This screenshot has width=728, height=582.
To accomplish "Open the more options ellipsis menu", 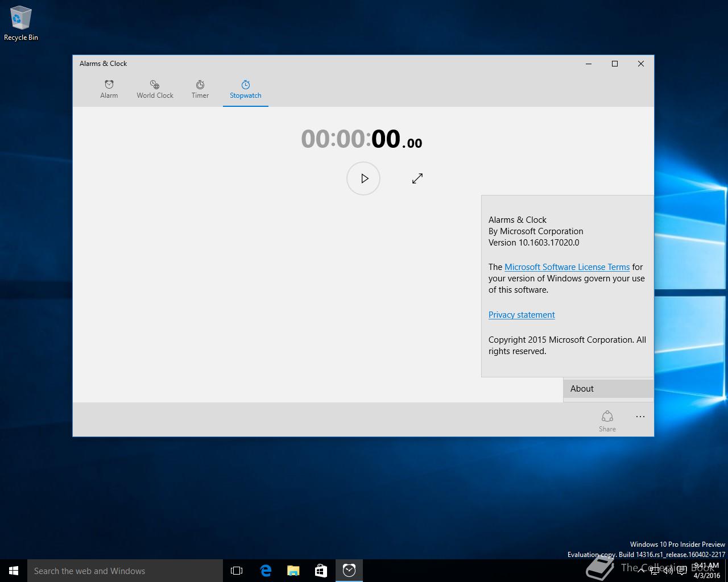I will pos(640,417).
